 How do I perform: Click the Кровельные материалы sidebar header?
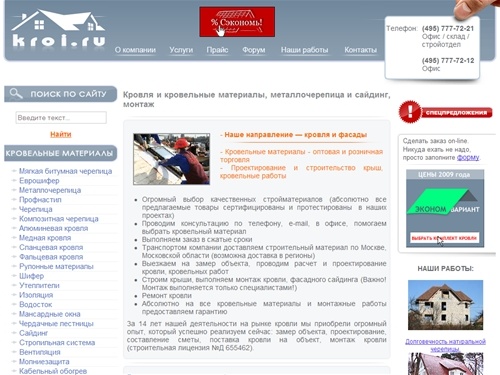pyautogui.click(x=60, y=153)
